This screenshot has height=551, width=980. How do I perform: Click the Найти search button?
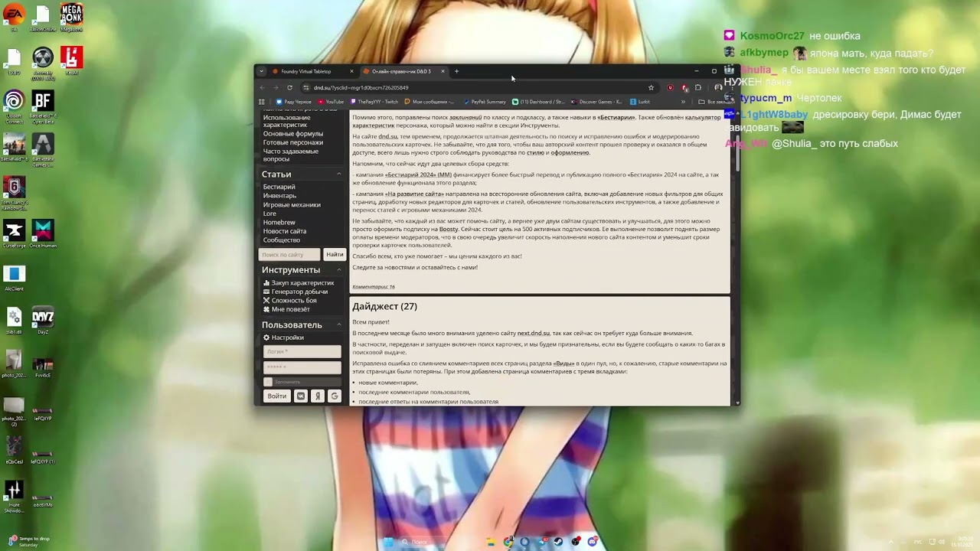point(335,254)
